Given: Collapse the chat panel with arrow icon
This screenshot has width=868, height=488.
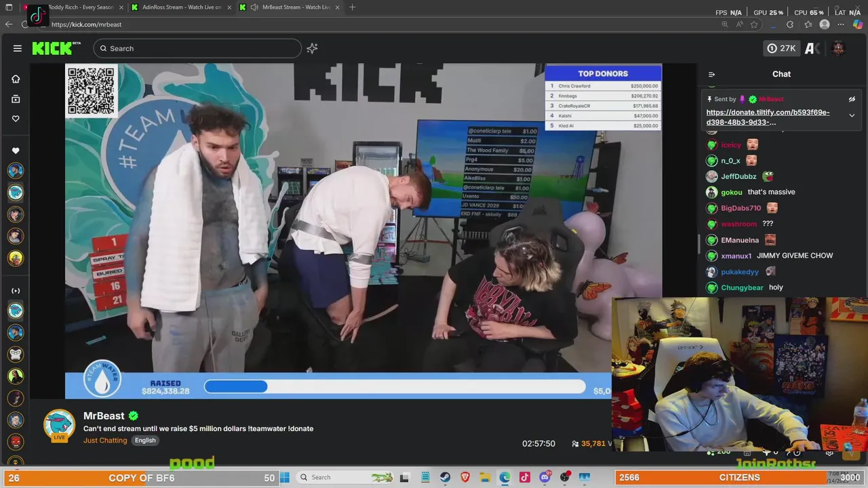Looking at the screenshot, I should [711, 75].
